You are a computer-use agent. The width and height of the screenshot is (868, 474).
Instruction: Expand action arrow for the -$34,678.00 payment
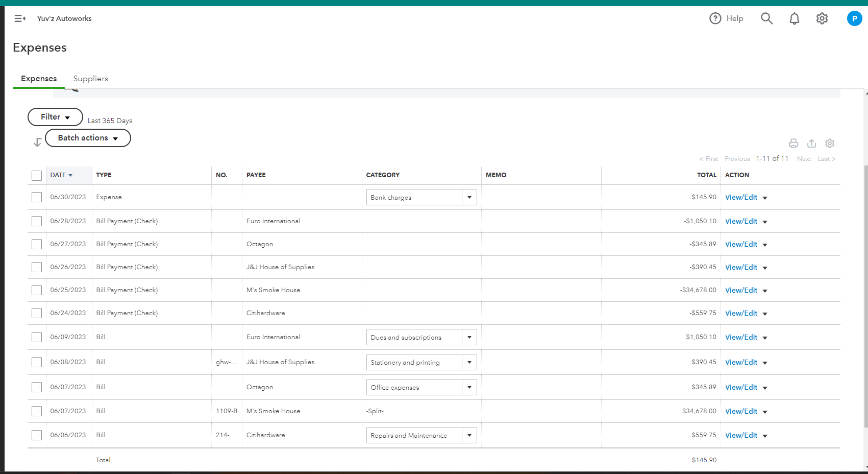coord(765,291)
